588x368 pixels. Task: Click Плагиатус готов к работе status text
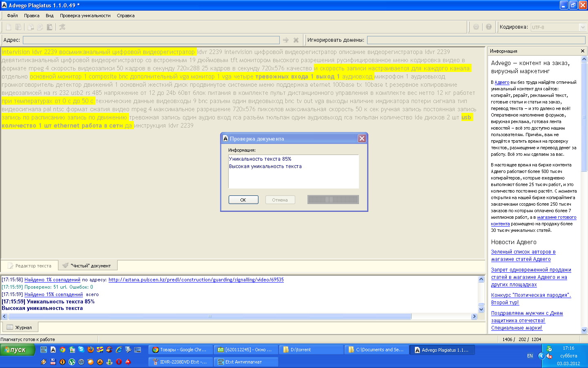click(x=28, y=339)
